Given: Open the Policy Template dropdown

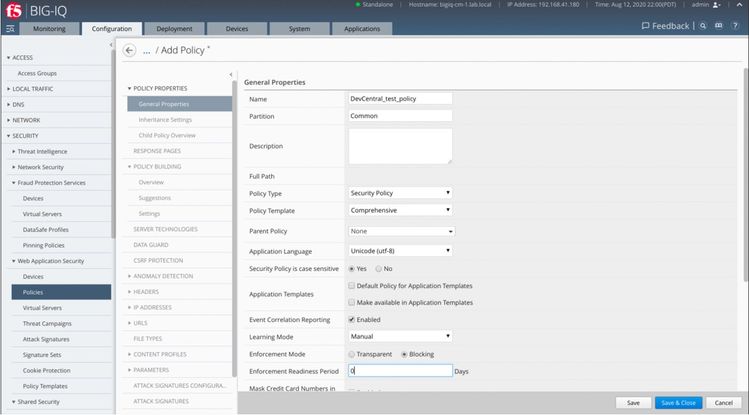Looking at the screenshot, I should [400, 210].
